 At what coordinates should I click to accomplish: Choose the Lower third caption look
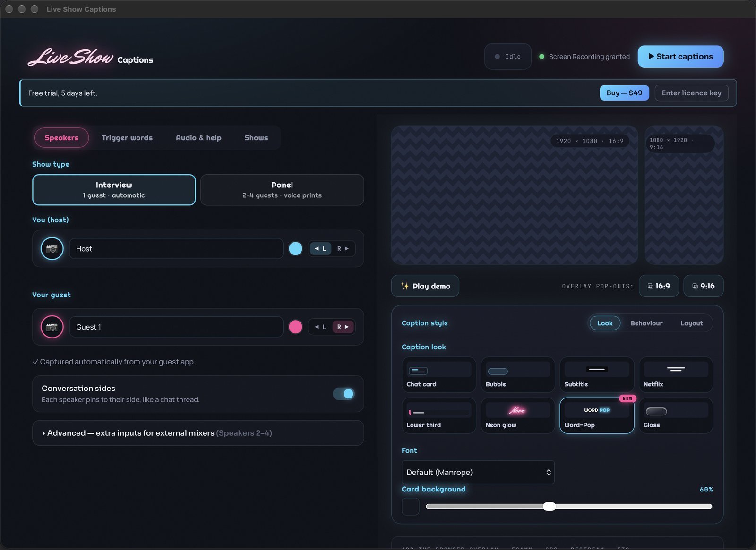pyautogui.click(x=439, y=415)
